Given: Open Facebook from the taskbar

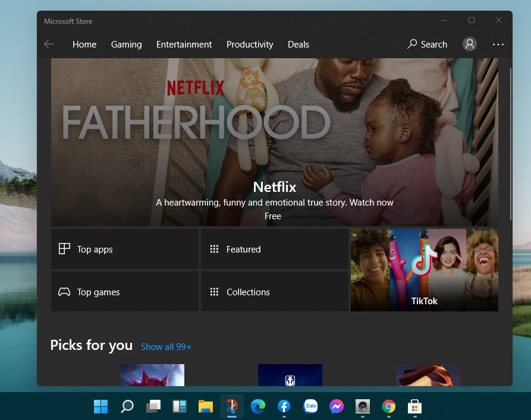Looking at the screenshot, I should click(284, 406).
